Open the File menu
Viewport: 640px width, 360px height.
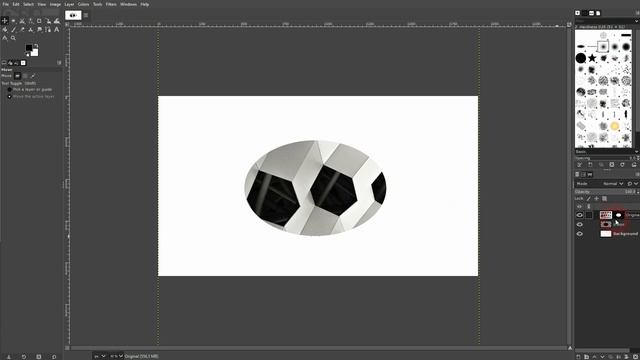click(6, 4)
